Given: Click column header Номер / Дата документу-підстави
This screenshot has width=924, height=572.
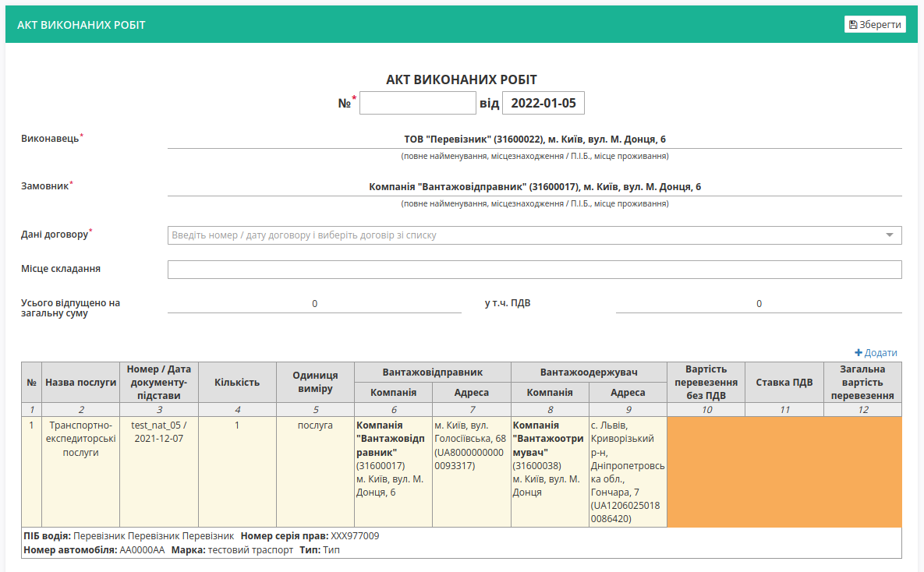Looking at the screenshot, I should 159,383.
